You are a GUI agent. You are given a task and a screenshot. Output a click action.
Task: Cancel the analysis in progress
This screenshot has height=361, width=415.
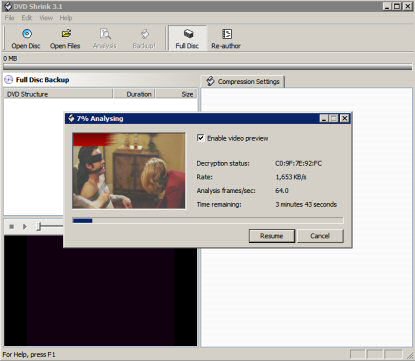[320, 236]
